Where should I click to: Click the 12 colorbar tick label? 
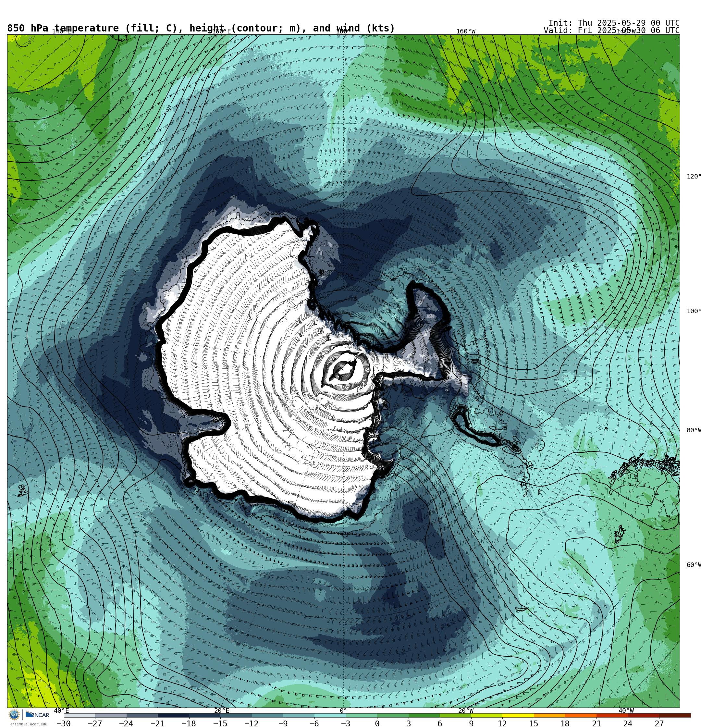502,723
